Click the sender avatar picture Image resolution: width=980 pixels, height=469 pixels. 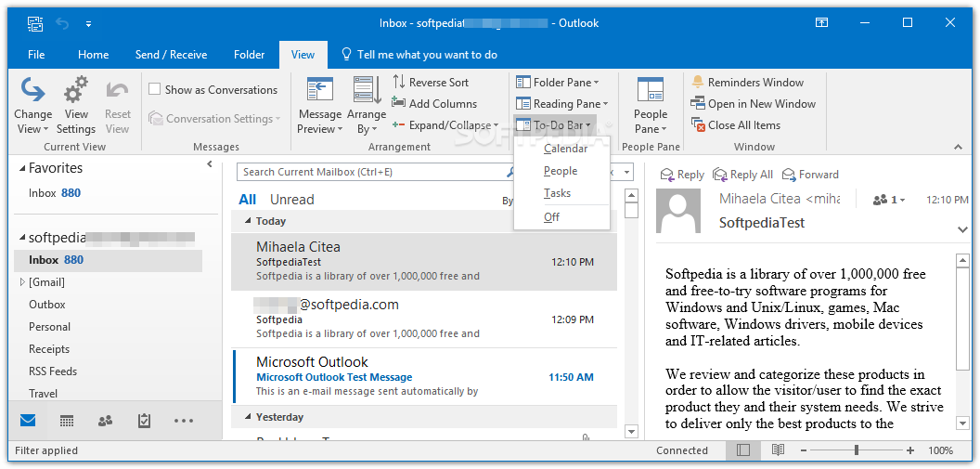[680, 211]
